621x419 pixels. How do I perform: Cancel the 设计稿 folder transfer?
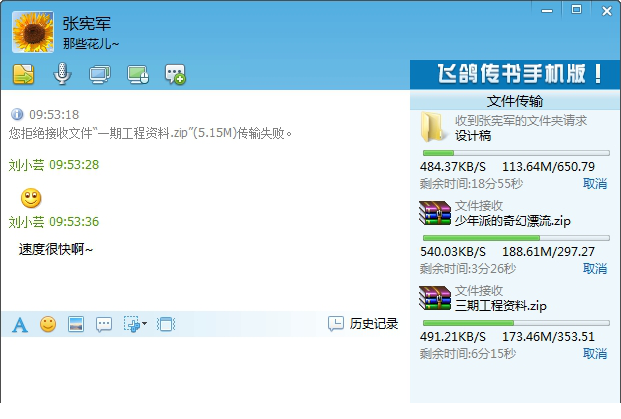click(x=595, y=184)
